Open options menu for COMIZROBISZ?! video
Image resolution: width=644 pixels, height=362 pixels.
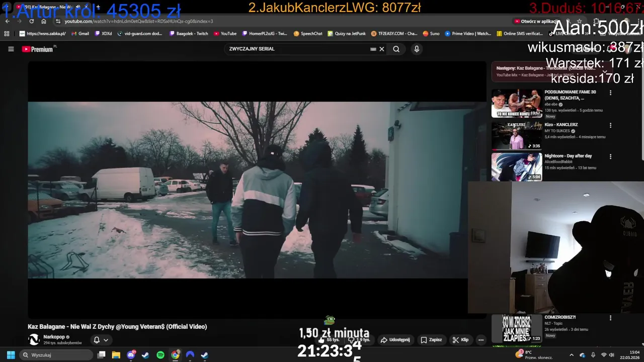[610, 318]
